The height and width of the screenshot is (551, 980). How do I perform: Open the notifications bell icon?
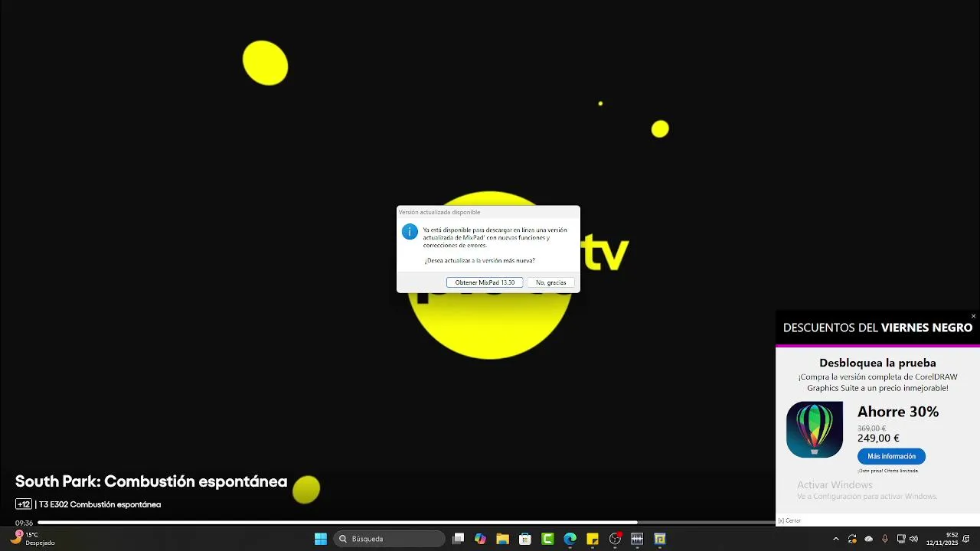tap(967, 539)
